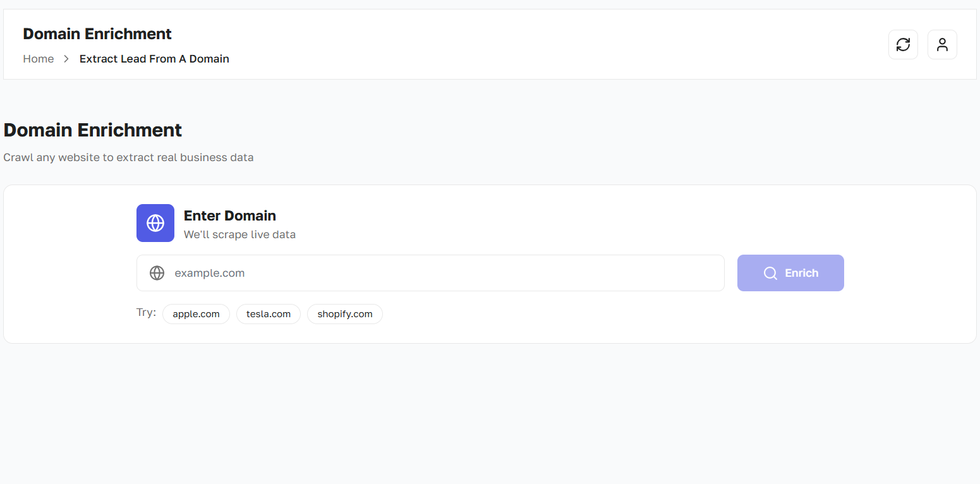Click the blue globe icon beside Enter Domain
980x484 pixels.
[155, 223]
